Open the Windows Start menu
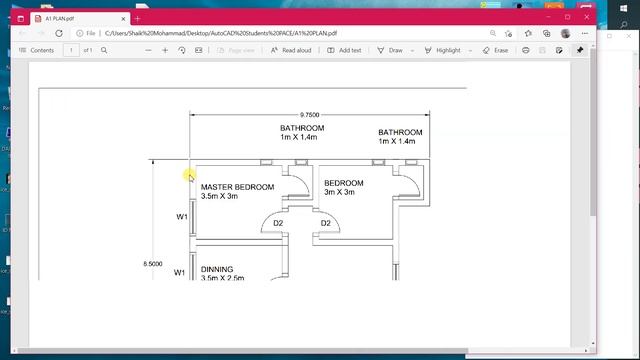Viewport: 640px width, 360px height. click(x=623, y=9)
